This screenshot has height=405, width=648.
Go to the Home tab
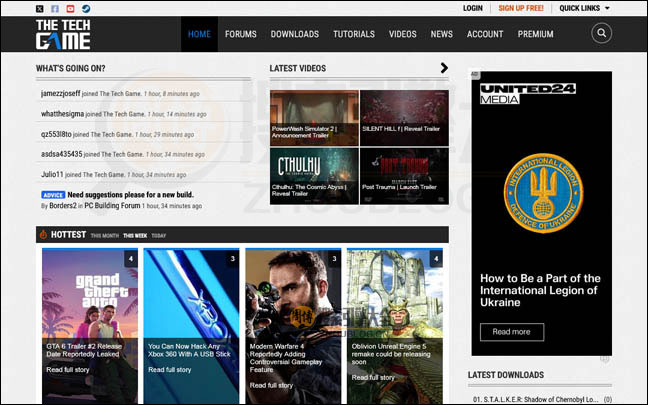click(199, 34)
